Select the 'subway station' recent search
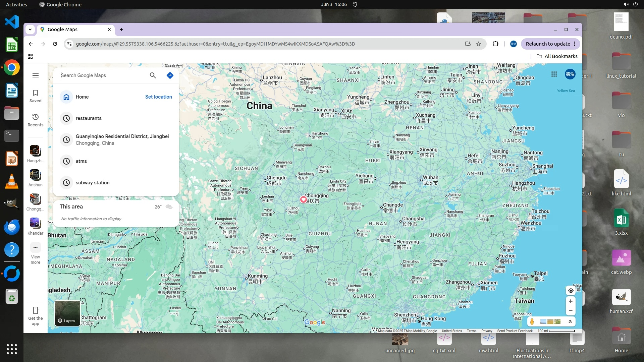Viewport: 644px width, 362px height. point(93,183)
